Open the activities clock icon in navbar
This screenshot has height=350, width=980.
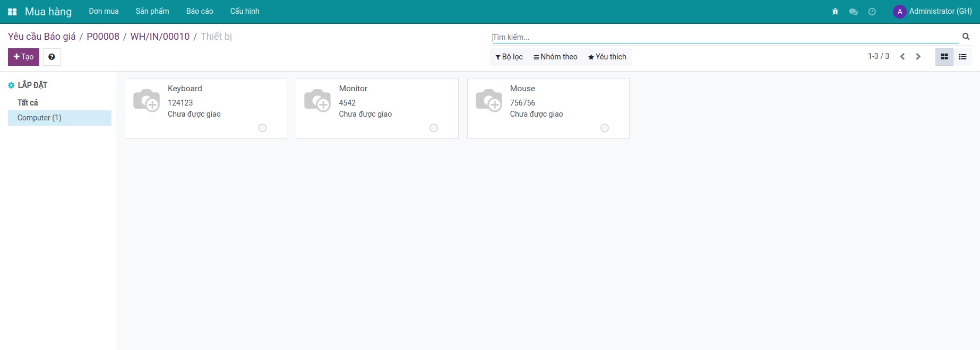872,12
